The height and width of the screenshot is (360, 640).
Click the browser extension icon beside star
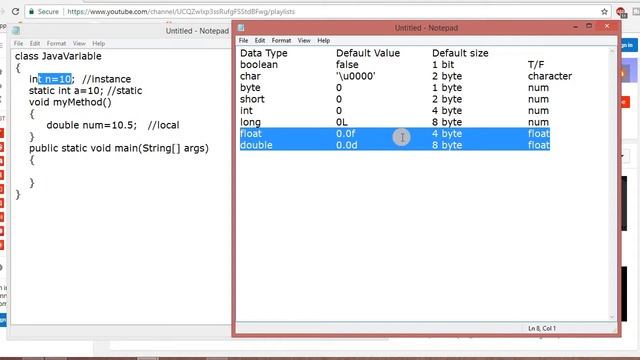click(x=621, y=12)
